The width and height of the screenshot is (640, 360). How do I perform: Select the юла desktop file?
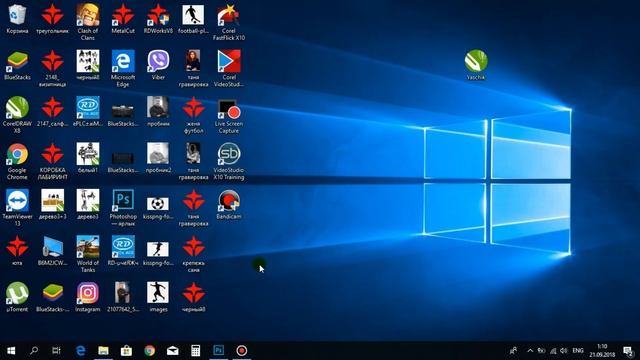coord(17,251)
